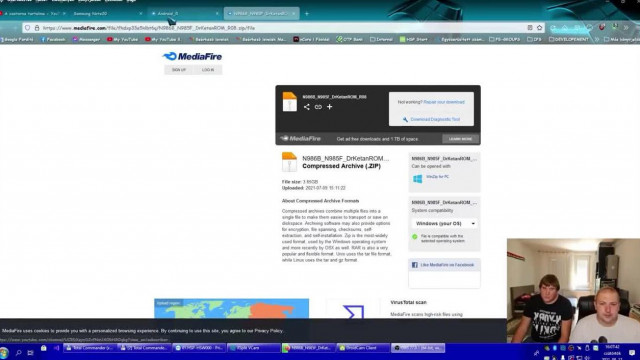
Task: Toggle reader view icon in address bar
Action: pos(530,28)
